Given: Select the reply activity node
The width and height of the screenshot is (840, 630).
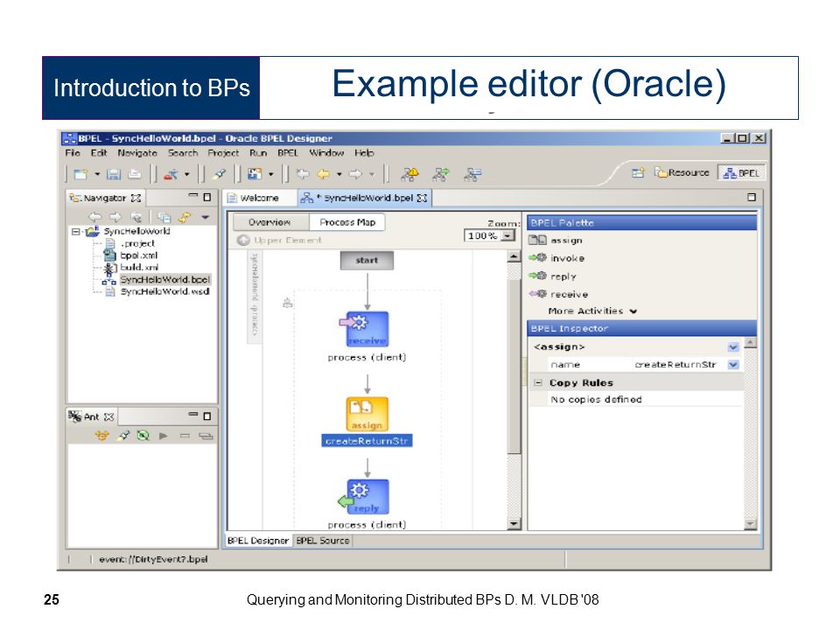Looking at the screenshot, I should click(367, 497).
